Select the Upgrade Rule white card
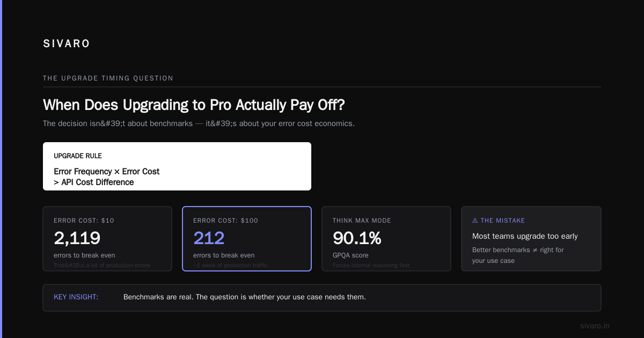Image resolution: width=644 pixels, height=338 pixels. coord(177,166)
